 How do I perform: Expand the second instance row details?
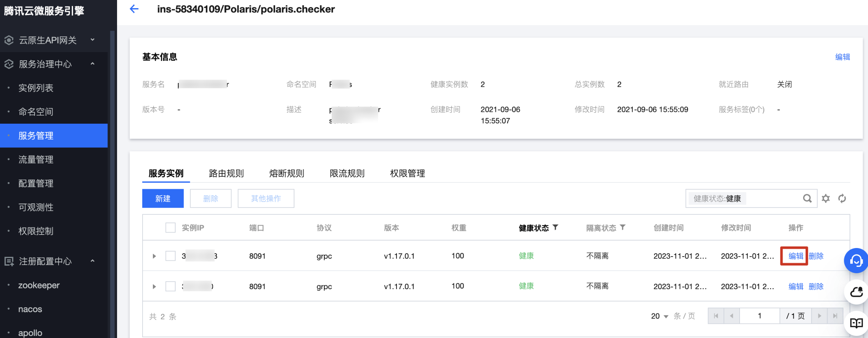click(x=154, y=286)
